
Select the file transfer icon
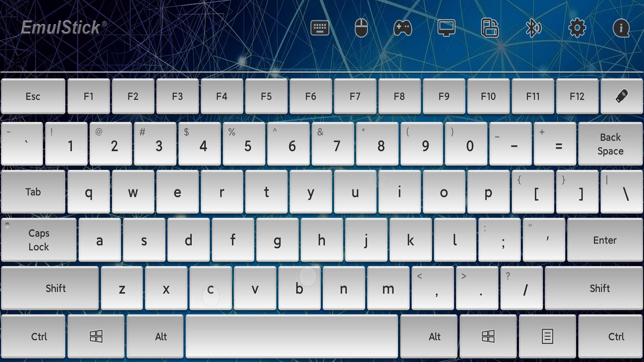pyautogui.click(x=490, y=28)
